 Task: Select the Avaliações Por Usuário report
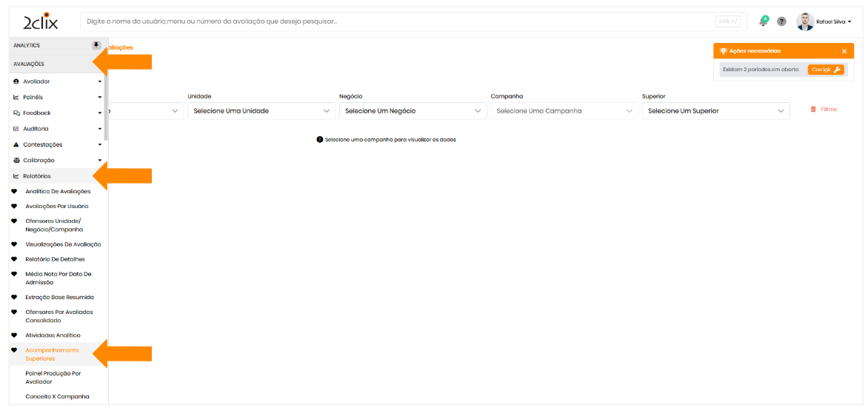57,206
